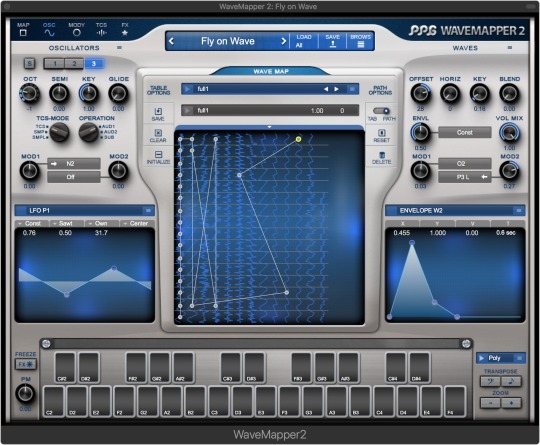Click the PM knob
The width and height of the screenshot is (540, 445).
coord(25,394)
